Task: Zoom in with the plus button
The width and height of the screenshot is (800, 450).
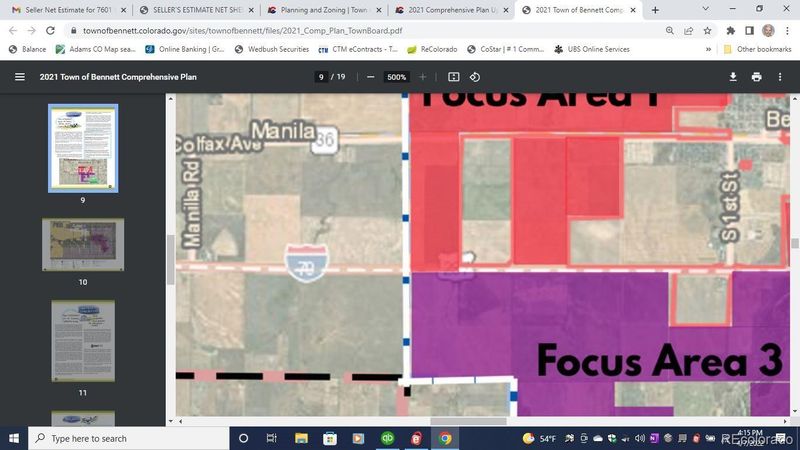Action: 422,77
